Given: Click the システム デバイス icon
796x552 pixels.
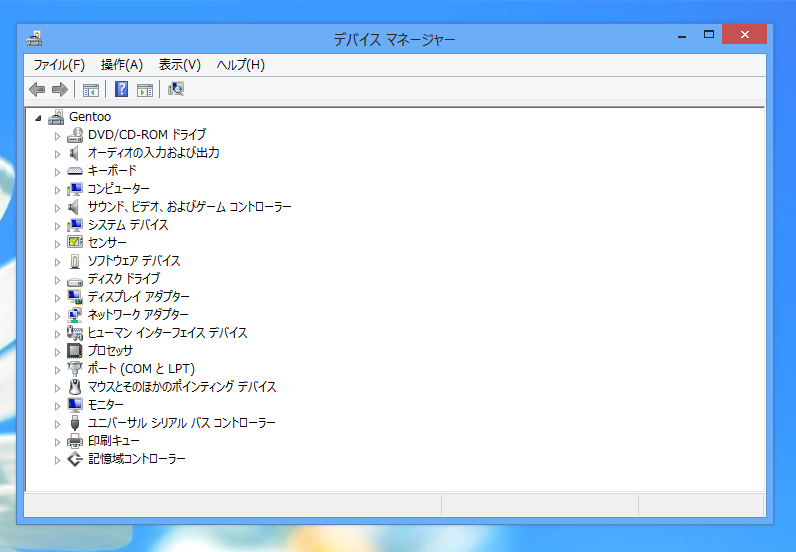Looking at the screenshot, I should 75,225.
